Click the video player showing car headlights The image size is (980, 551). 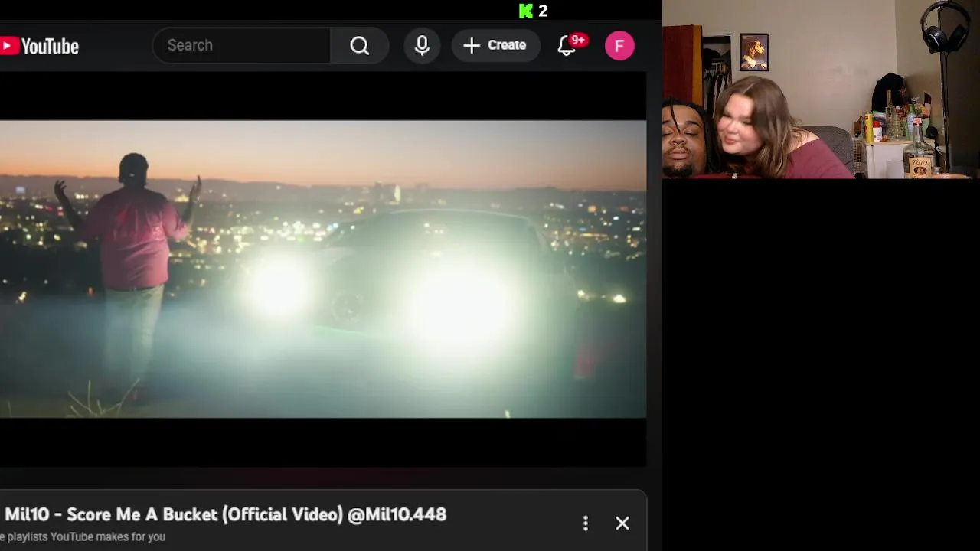[x=323, y=269]
